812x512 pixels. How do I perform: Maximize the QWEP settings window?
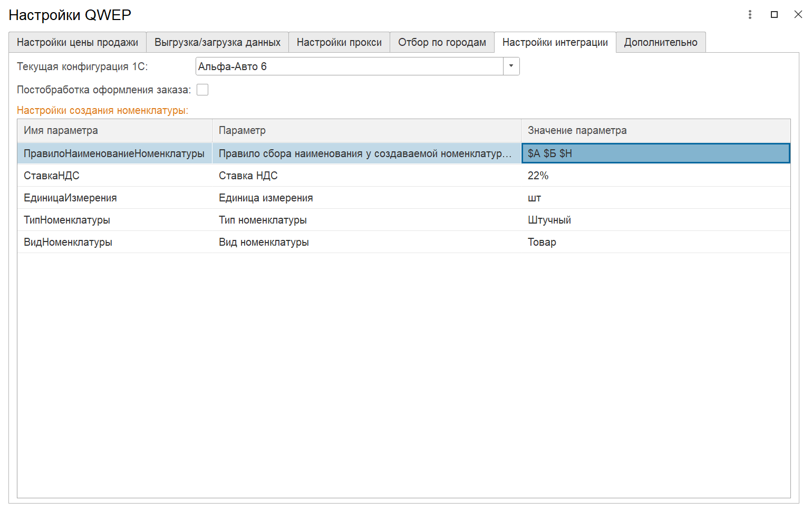[774, 15]
